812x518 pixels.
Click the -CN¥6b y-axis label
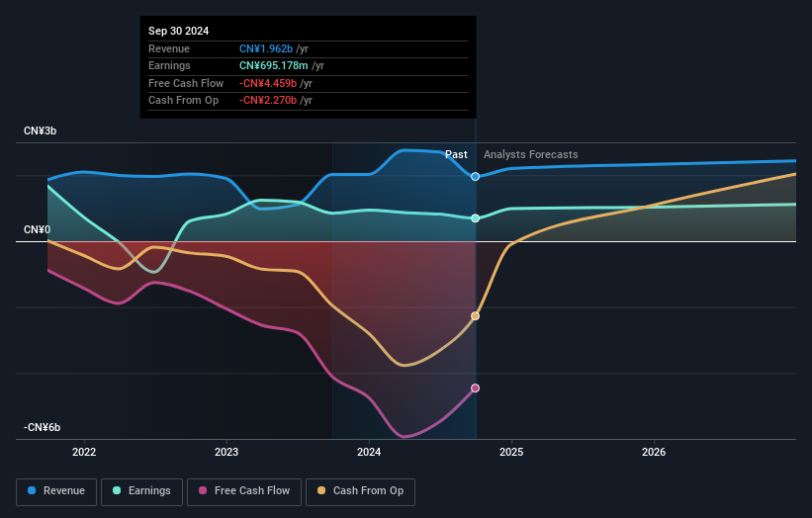(42, 427)
